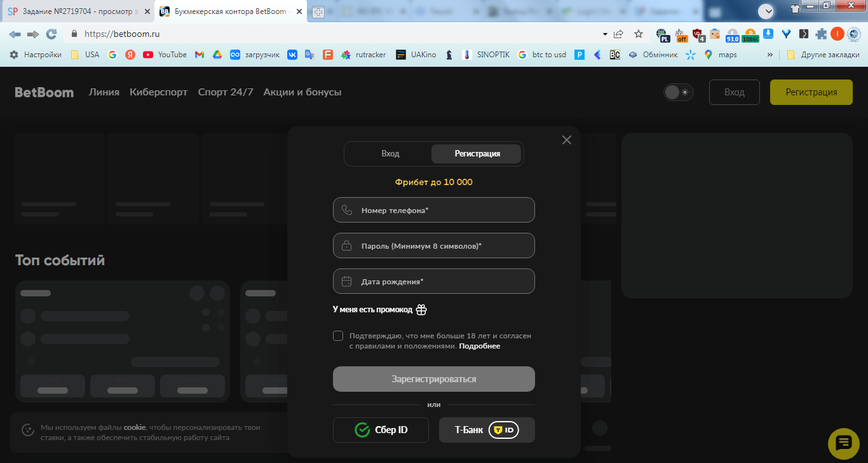Viewport: 868px width, 463px height.
Task: Click the phone handset icon
Action: click(x=347, y=210)
